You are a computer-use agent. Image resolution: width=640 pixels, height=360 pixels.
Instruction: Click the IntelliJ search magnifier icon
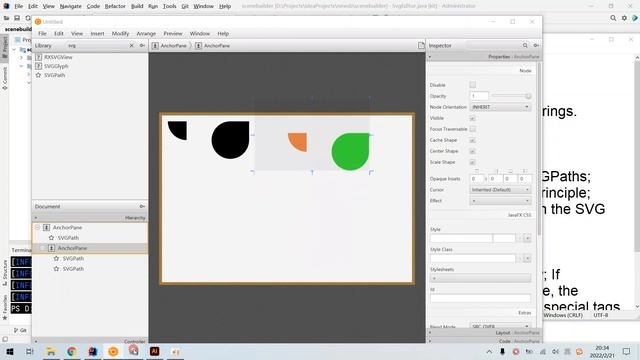tap(613, 18)
